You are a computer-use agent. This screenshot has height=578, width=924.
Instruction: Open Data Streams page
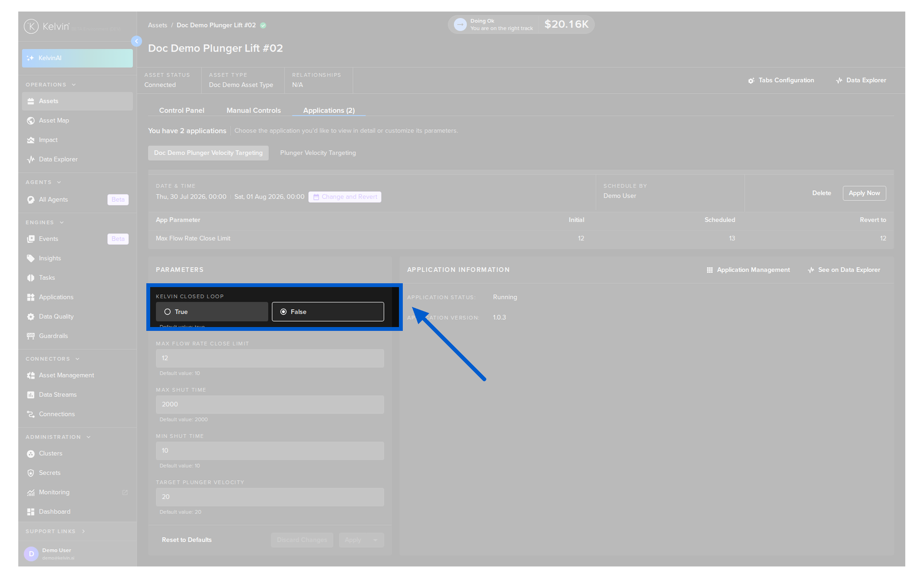(x=77, y=395)
